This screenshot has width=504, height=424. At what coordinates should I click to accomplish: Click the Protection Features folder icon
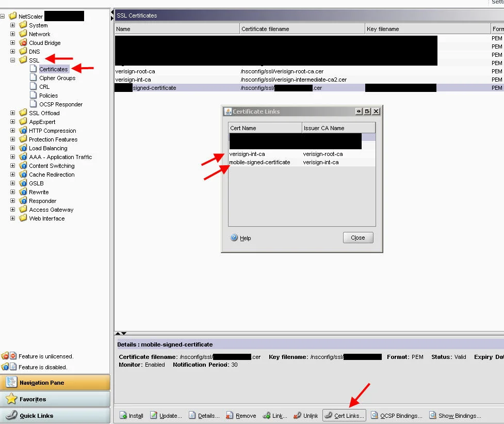(23, 139)
